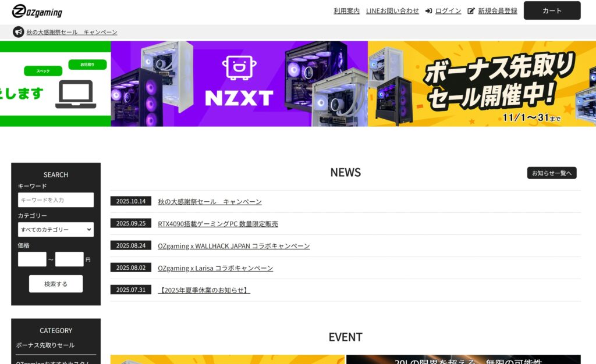This screenshot has width=596, height=364.
Task: Open the RTX4090 limited sale announcement
Action: (x=217, y=223)
